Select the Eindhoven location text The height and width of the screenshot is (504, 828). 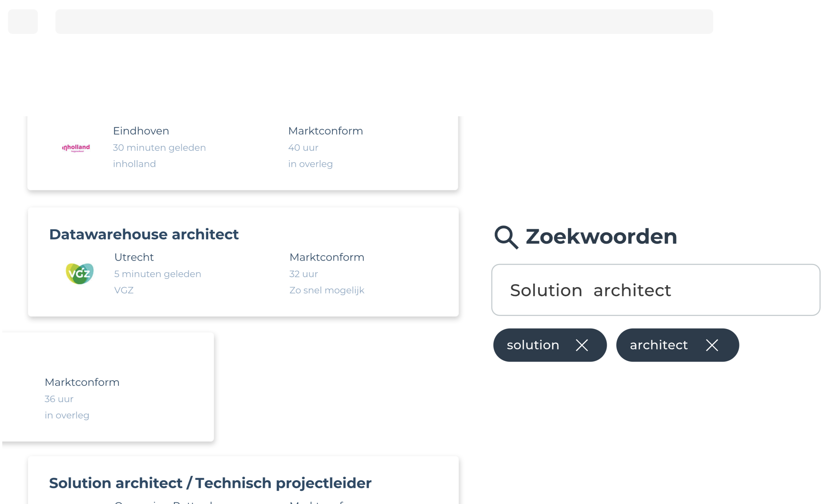tap(141, 131)
